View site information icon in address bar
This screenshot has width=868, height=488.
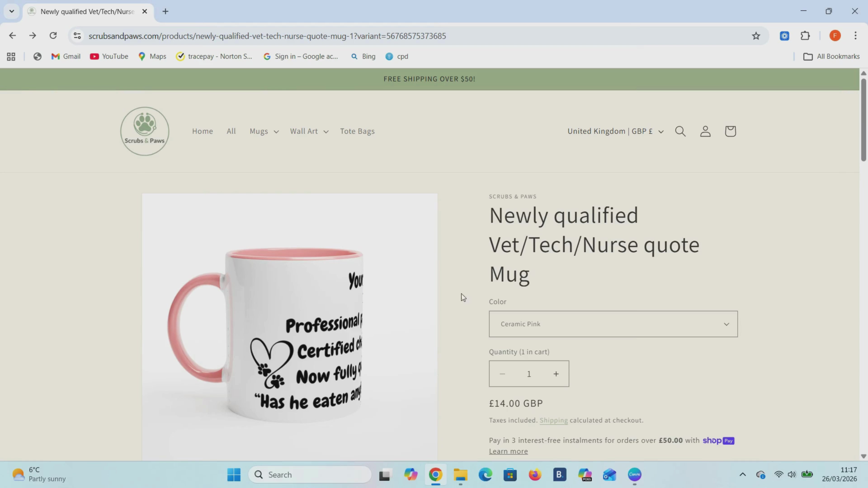click(77, 36)
